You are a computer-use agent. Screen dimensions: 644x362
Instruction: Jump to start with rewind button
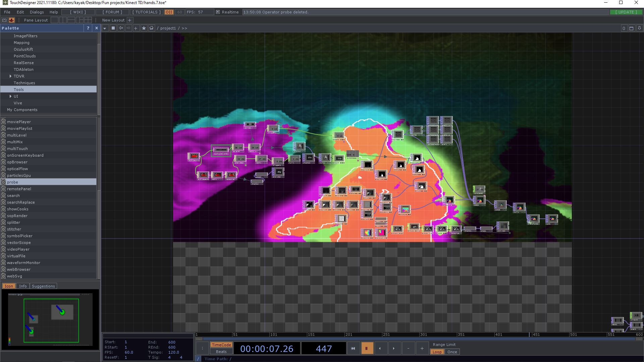[353, 348]
